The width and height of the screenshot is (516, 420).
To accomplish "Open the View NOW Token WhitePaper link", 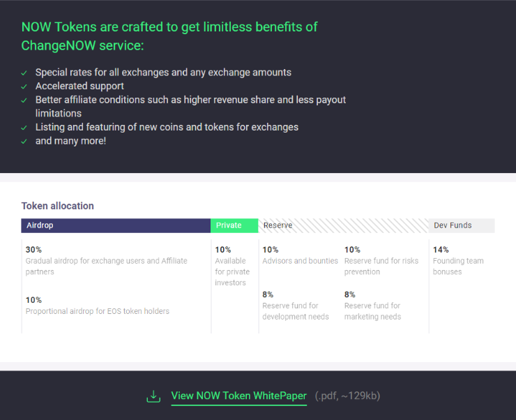I will coord(239,396).
